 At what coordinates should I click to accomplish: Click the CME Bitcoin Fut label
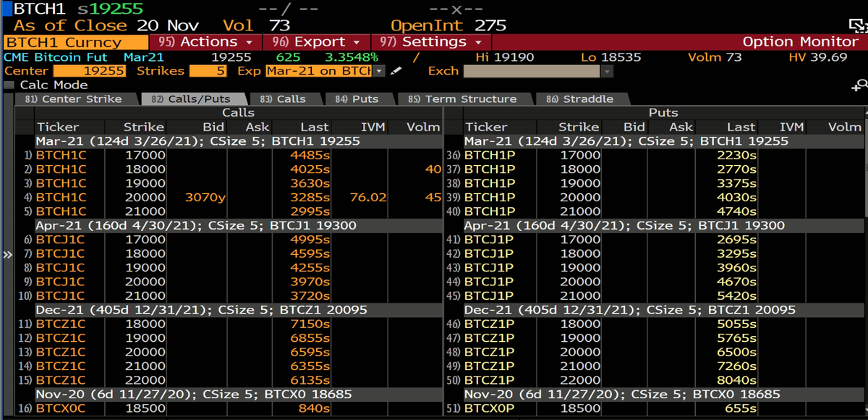[x=56, y=57]
